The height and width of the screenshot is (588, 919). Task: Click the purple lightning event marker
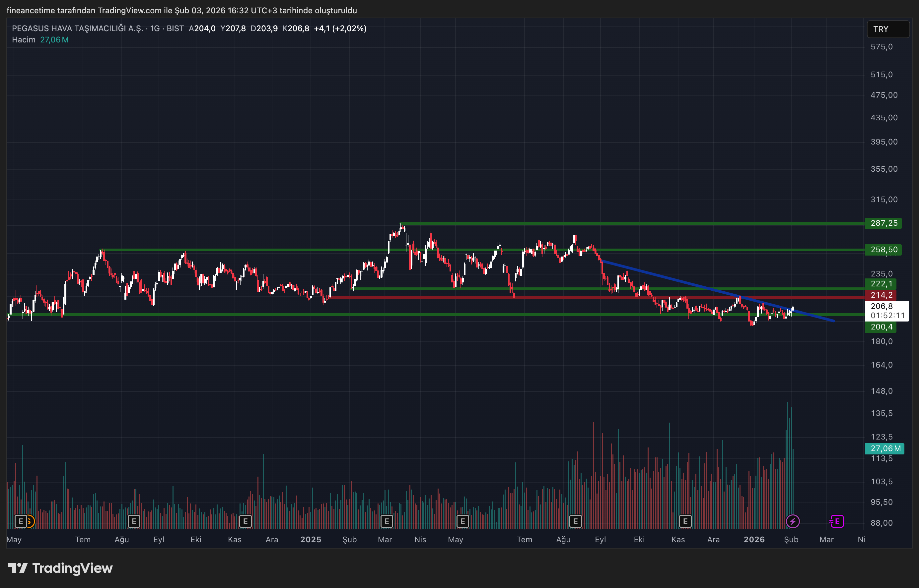click(x=793, y=521)
